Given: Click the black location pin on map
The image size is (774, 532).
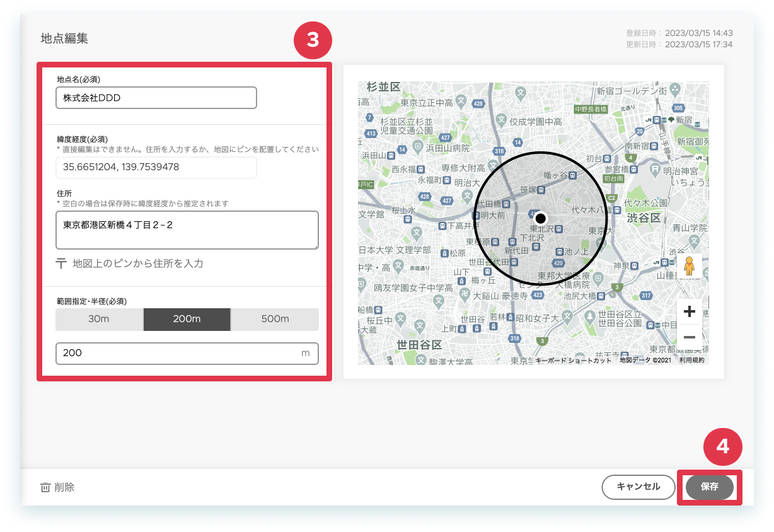Looking at the screenshot, I should point(540,218).
